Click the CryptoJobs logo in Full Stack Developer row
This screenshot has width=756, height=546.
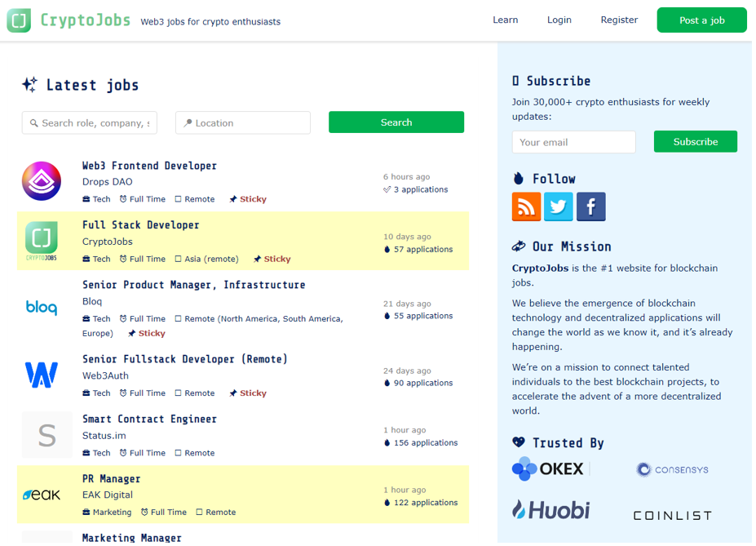(42, 241)
